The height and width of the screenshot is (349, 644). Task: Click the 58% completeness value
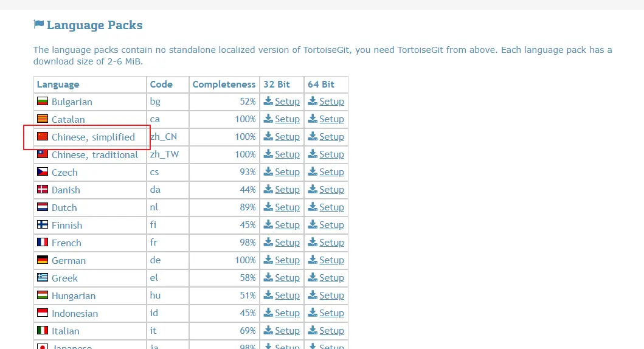248,278
